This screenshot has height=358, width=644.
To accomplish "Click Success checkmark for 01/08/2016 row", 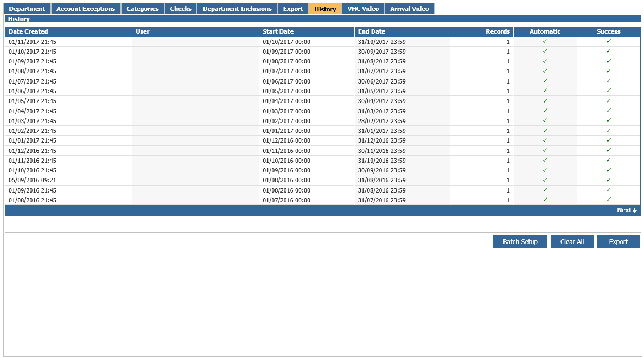I will tap(609, 200).
